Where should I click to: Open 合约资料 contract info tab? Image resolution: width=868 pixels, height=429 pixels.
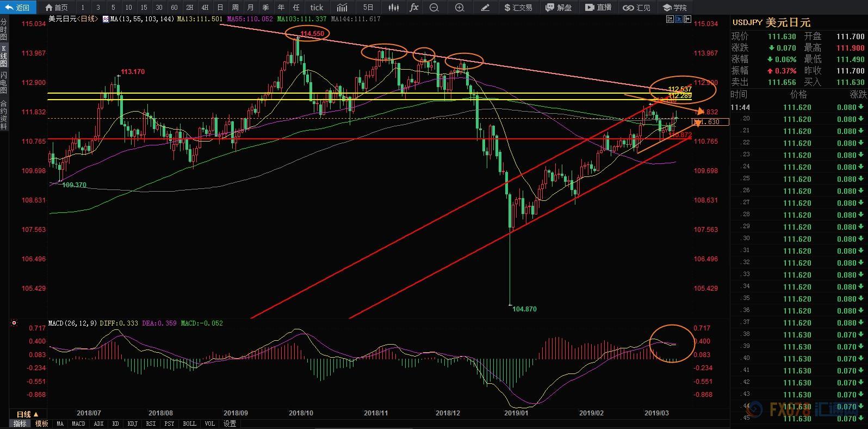tap(4, 115)
